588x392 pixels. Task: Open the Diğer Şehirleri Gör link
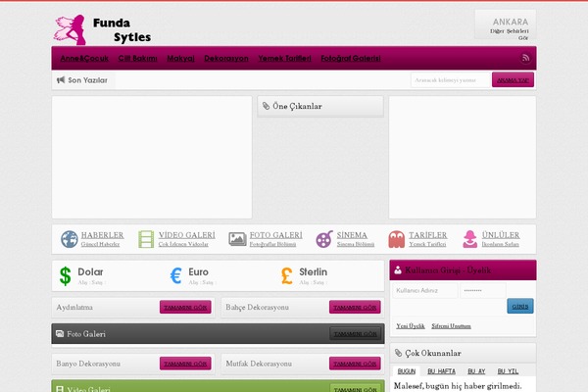tap(510, 34)
